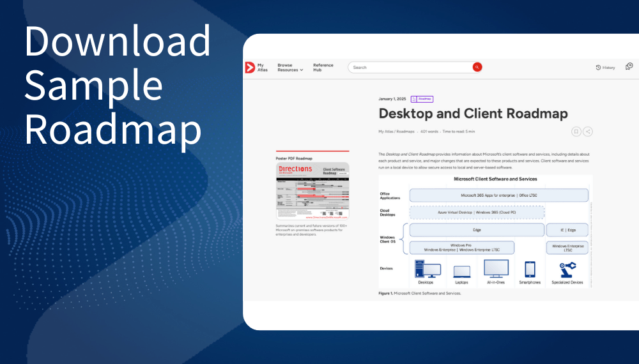Expand the Browse Resources dropdown
The image size is (639, 364).
[290, 68]
